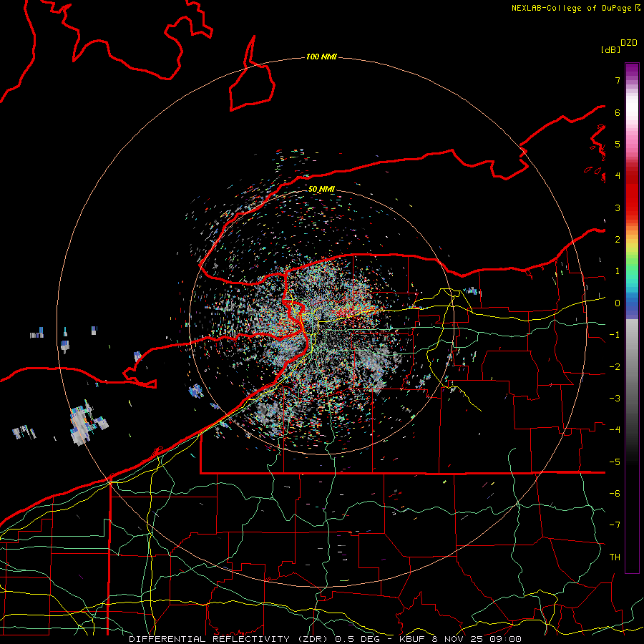
Task: Click the 3 value on color scale
Action: click(618, 208)
